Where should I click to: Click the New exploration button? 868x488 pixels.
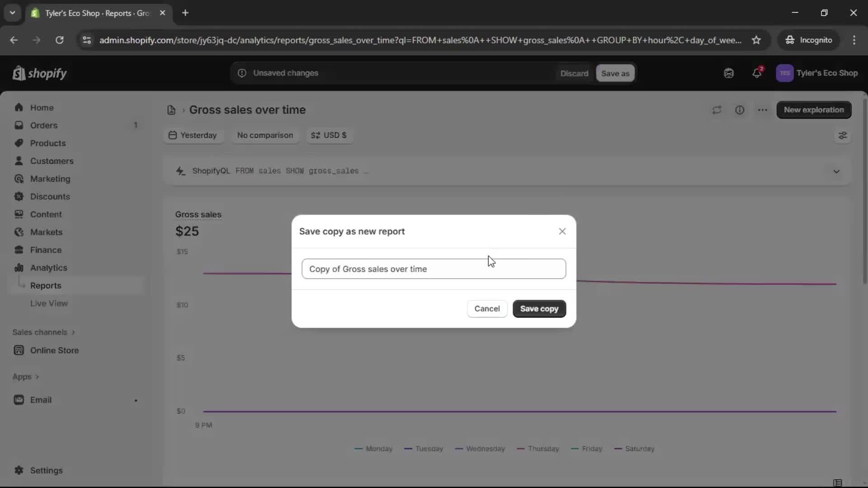tap(814, 110)
